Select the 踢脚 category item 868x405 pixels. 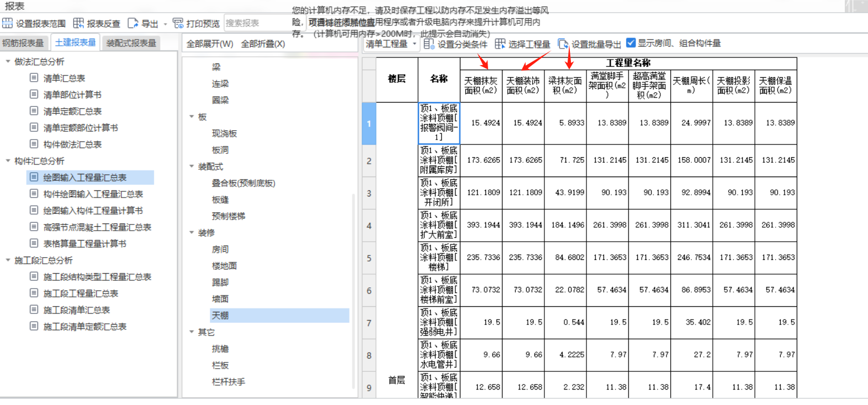[x=220, y=282]
